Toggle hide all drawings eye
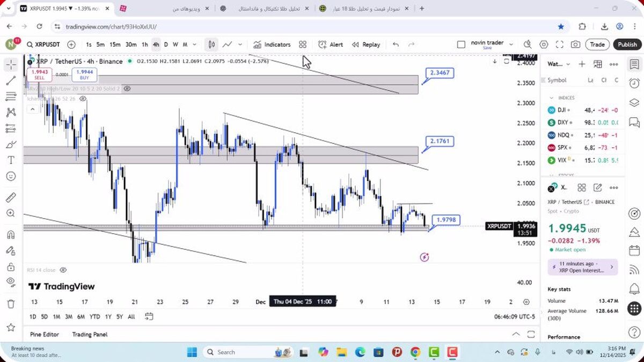The height and width of the screenshot is (362, 644). [x=11, y=283]
